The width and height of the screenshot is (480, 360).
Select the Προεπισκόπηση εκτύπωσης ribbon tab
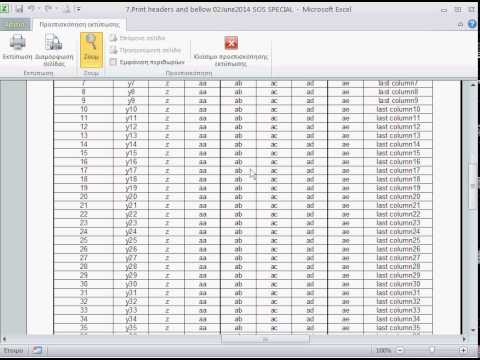pyautogui.click(x=79, y=24)
